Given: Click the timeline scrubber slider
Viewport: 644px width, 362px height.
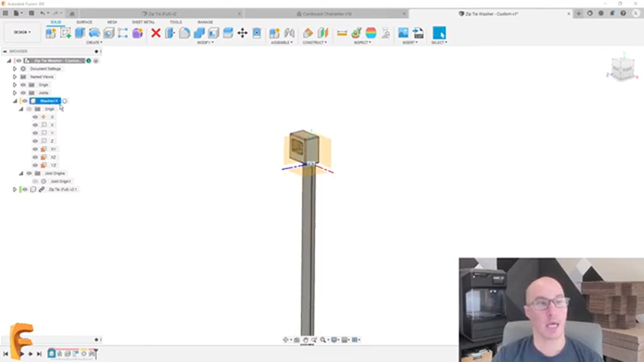Looking at the screenshot, I should point(96,353).
